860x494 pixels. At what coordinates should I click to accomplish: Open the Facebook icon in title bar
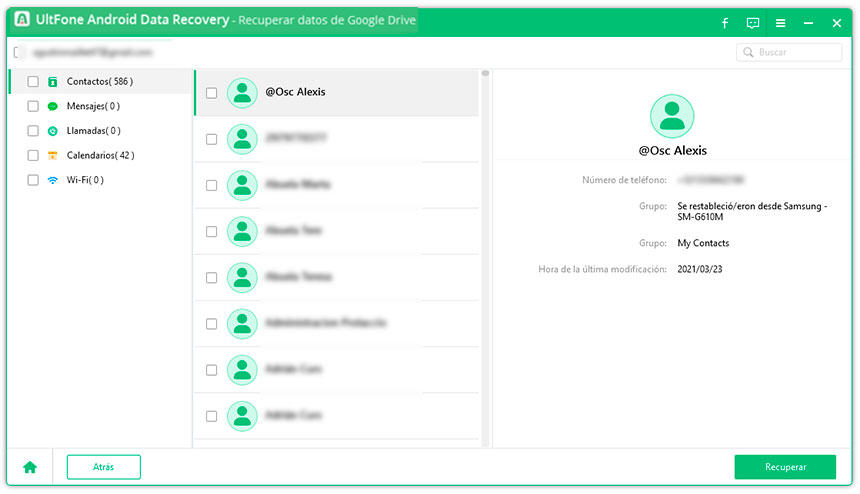point(725,23)
